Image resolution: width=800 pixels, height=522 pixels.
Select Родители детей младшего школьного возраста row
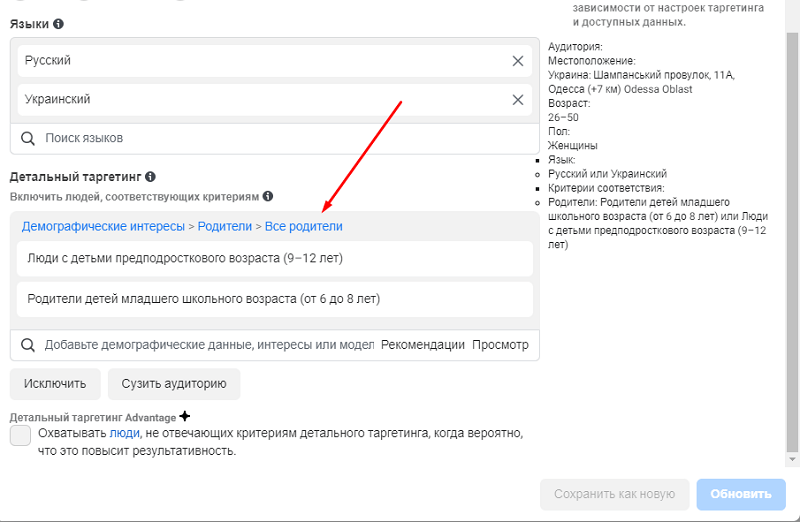[274, 299]
